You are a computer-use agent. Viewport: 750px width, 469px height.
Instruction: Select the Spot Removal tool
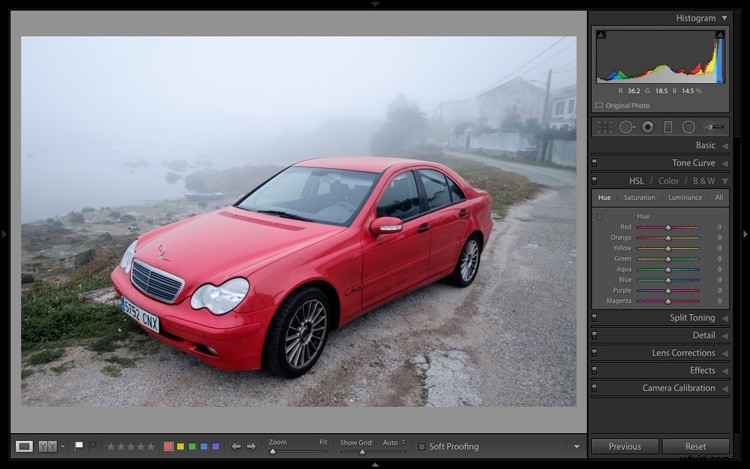click(627, 127)
